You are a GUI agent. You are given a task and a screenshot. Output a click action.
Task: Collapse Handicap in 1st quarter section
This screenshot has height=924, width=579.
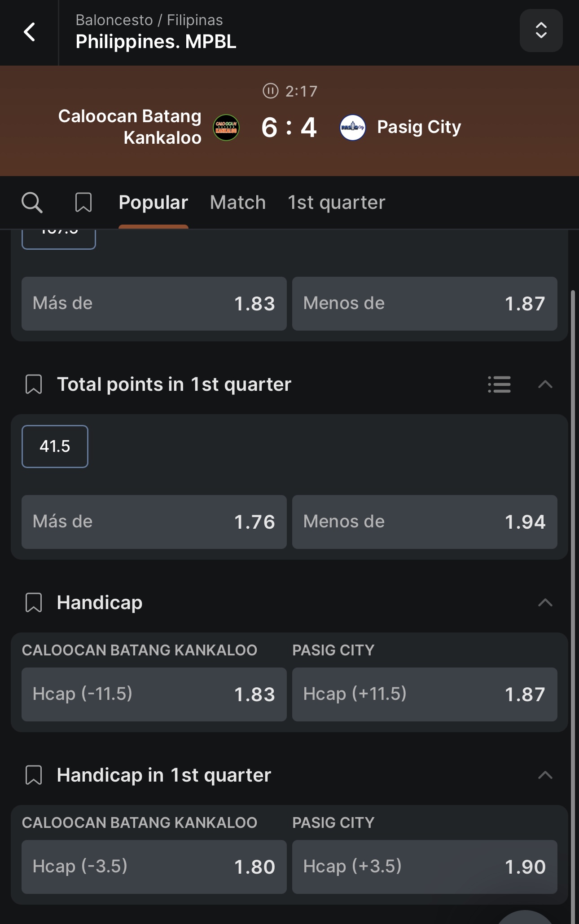(x=545, y=775)
